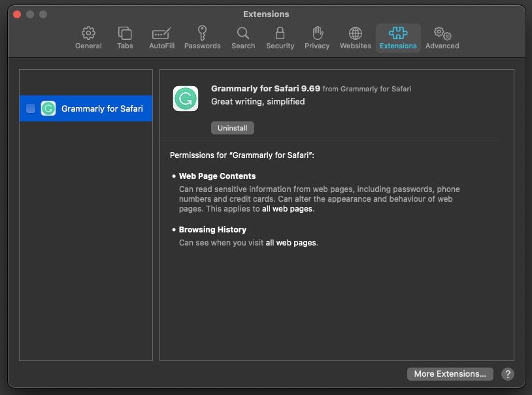This screenshot has width=532, height=395.
Task: Click the 'Can see when you visit' text
Action: pyautogui.click(x=221, y=243)
